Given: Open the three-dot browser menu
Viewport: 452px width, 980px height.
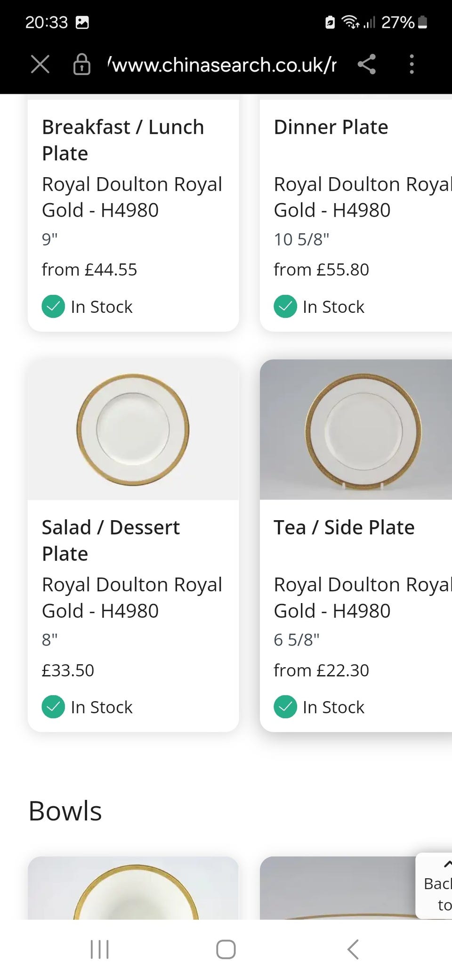Looking at the screenshot, I should click(412, 64).
